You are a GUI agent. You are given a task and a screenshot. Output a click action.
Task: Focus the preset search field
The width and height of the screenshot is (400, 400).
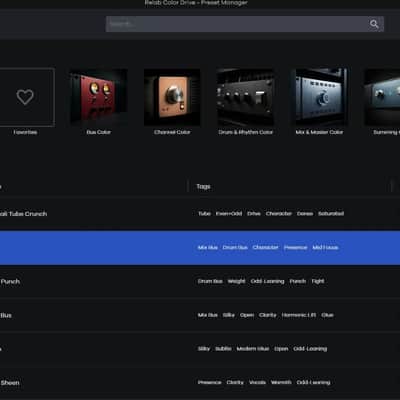pyautogui.click(x=245, y=24)
